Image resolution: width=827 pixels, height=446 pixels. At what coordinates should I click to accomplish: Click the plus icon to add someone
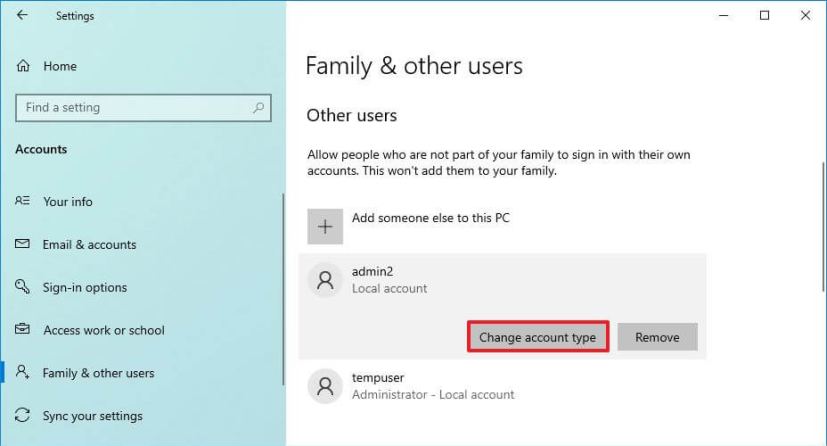tap(325, 227)
